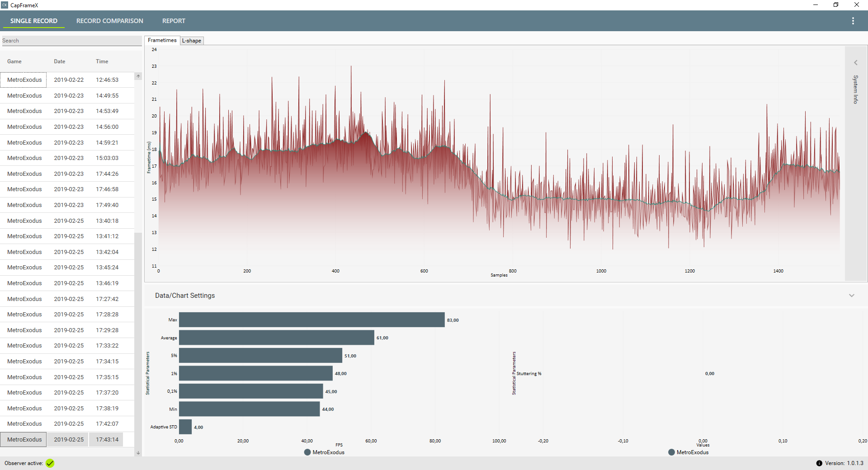Select the record timed 17:37:20
Viewport: 868px width, 470px height.
pos(67,393)
